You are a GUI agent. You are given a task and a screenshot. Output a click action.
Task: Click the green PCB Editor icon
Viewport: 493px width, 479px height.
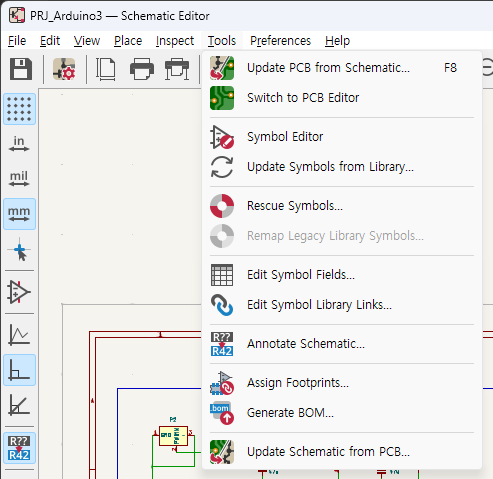coord(222,98)
